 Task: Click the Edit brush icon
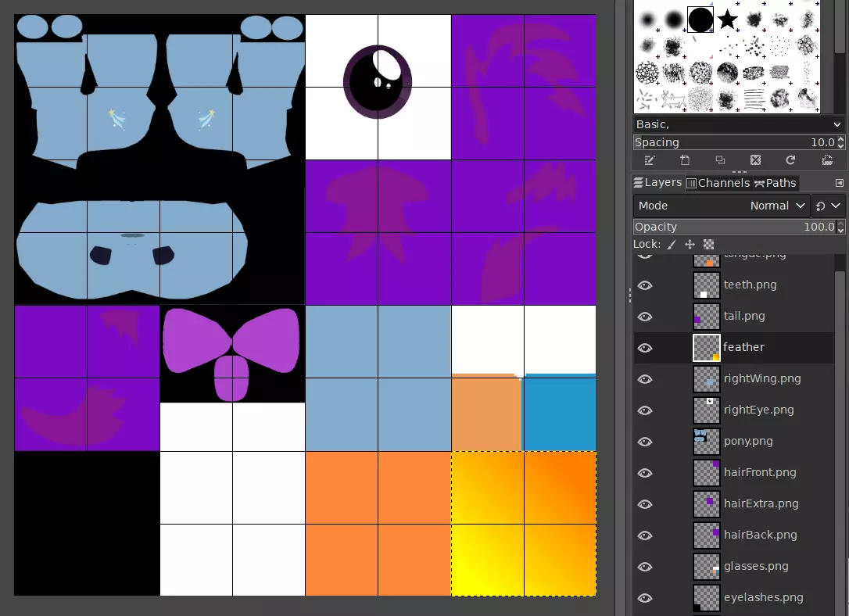649,160
